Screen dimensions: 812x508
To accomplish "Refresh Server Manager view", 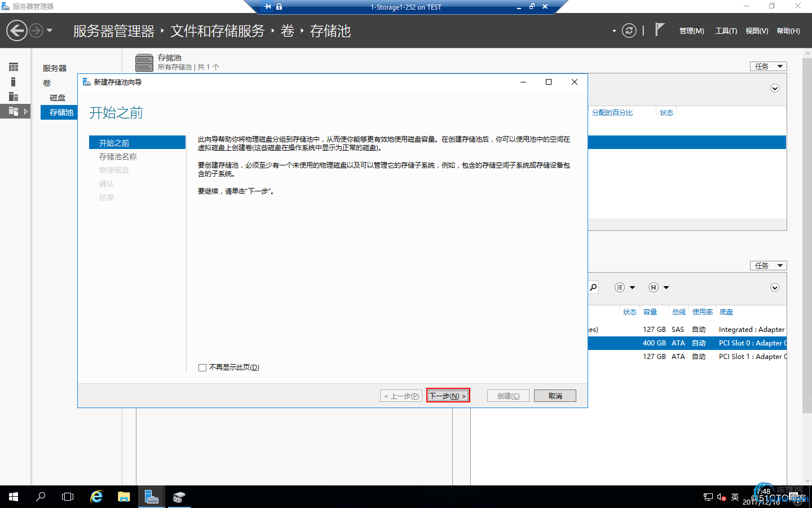I will pos(629,30).
